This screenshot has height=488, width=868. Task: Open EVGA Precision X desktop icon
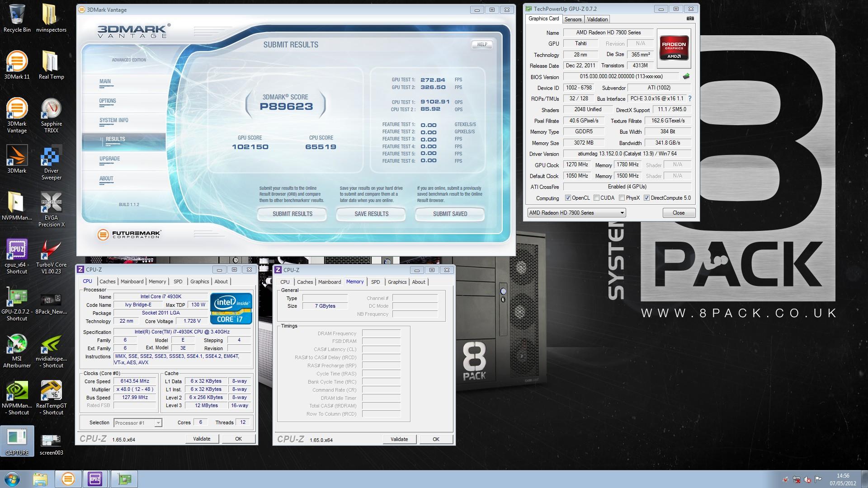[51, 202]
